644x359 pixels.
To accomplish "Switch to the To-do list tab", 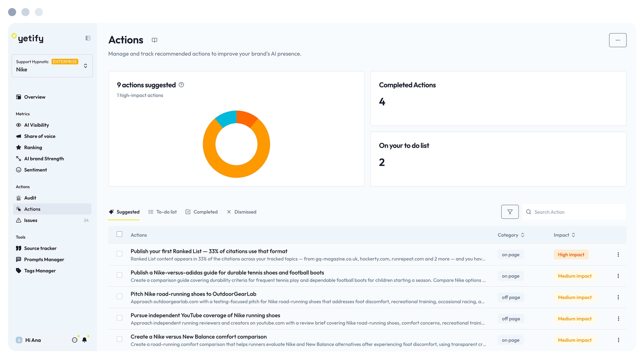I will [x=163, y=212].
